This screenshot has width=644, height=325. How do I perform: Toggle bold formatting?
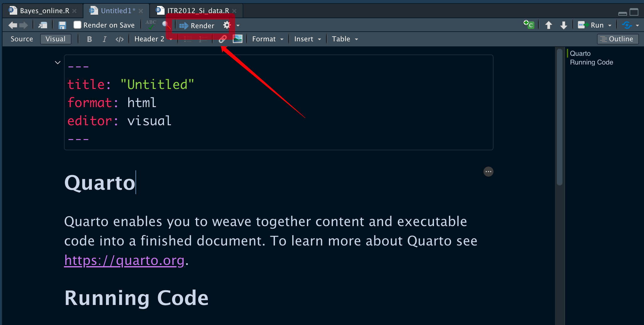[89, 39]
